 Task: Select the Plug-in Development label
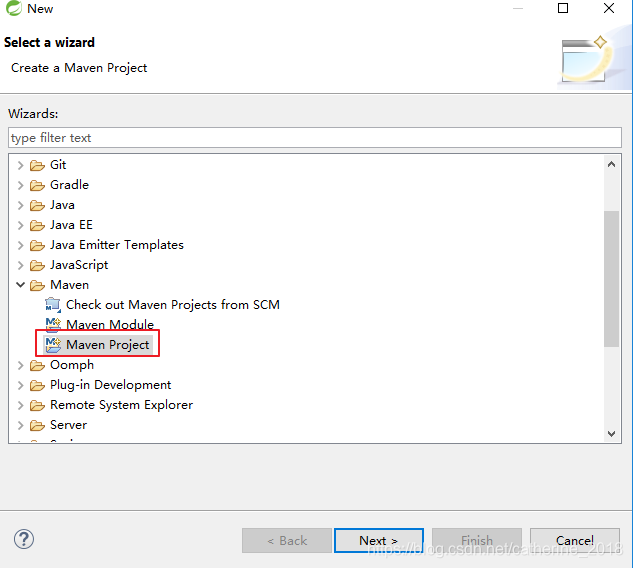coord(111,385)
